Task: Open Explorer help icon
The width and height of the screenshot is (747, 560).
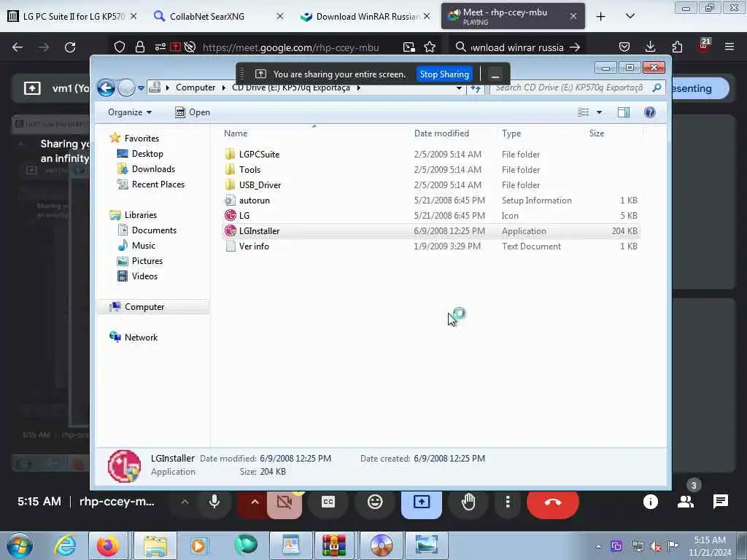Action: pos(650,112)
